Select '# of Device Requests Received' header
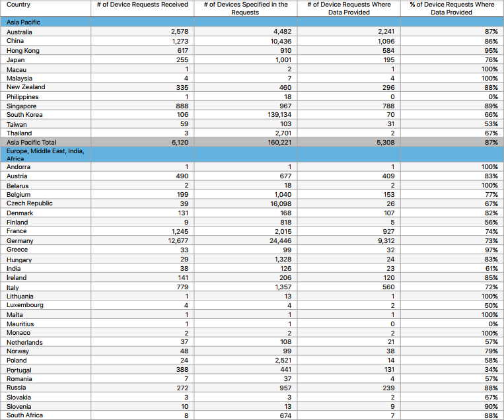The image size is (504, 420). click(143, 5)
